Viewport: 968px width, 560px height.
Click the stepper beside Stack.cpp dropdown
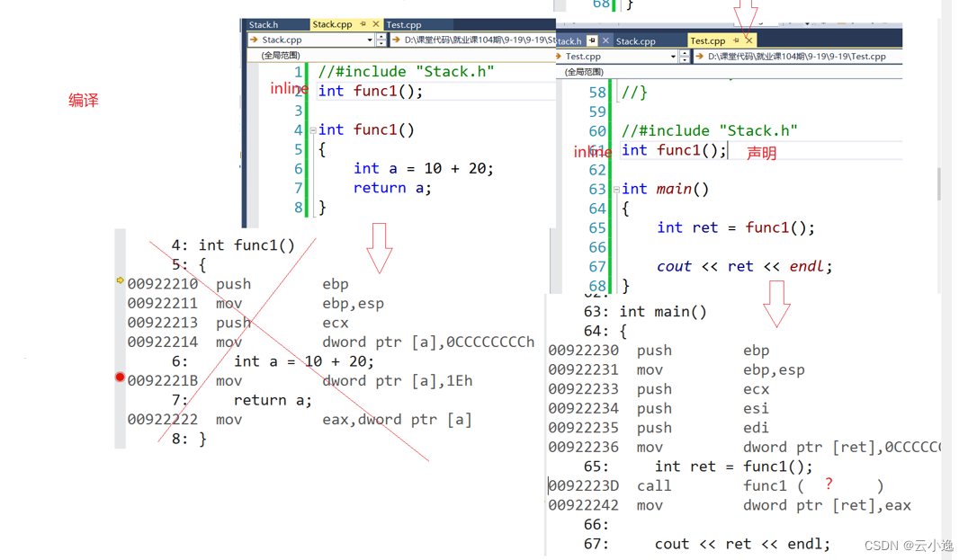[x=381, y=40]
